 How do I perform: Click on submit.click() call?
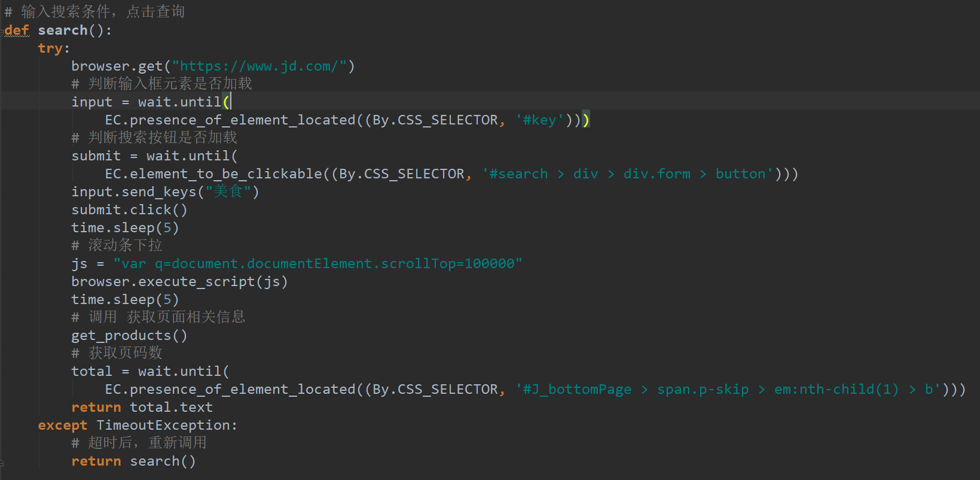129,210
